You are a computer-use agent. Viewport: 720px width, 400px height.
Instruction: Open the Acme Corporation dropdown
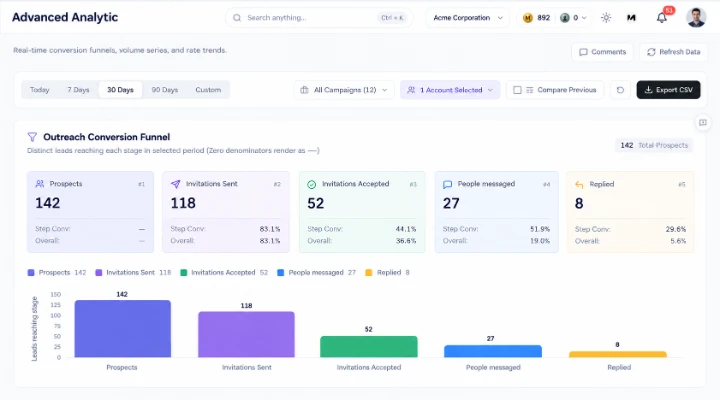point(467,18)
